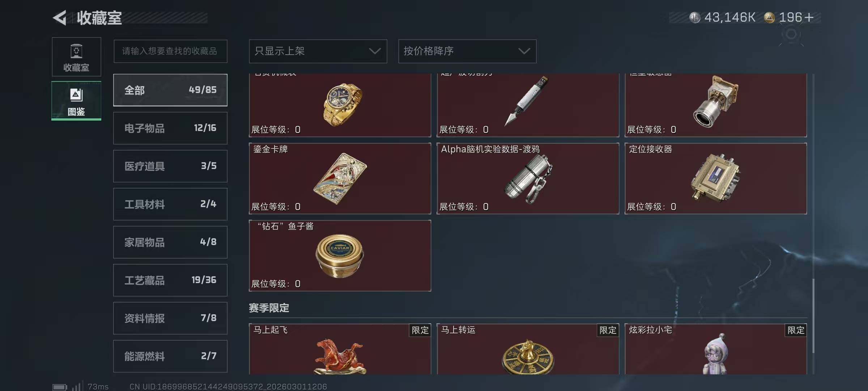Open the 马上起飞 limited horse item

tap(340, 349)
